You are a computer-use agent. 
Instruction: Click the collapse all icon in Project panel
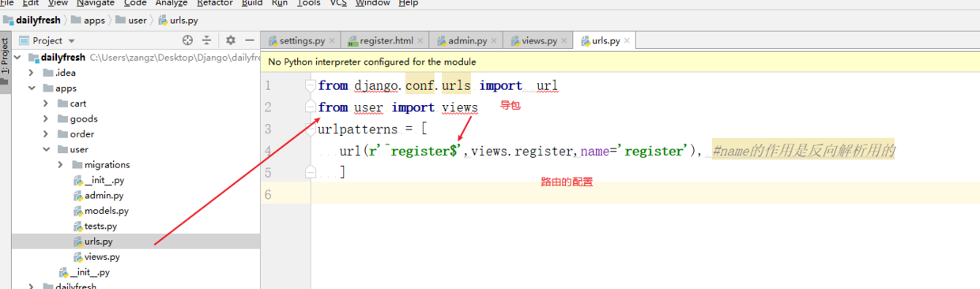207,40
